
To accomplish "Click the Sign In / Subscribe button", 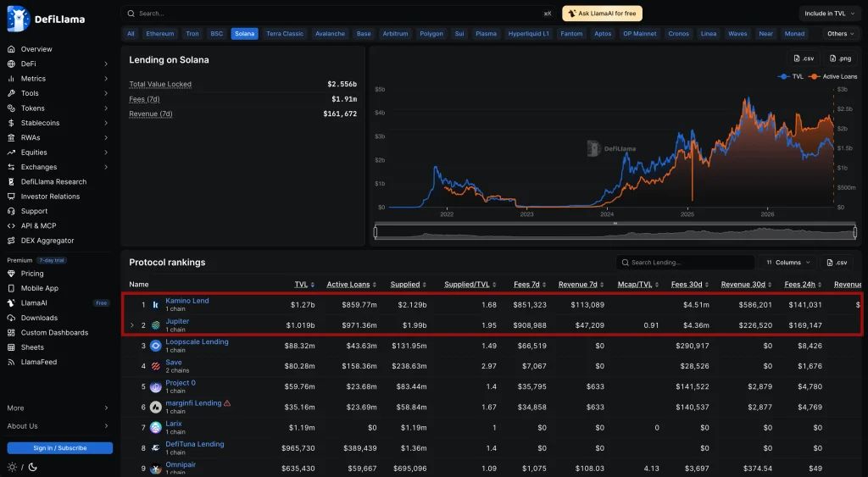I will [x=60, y=448].
